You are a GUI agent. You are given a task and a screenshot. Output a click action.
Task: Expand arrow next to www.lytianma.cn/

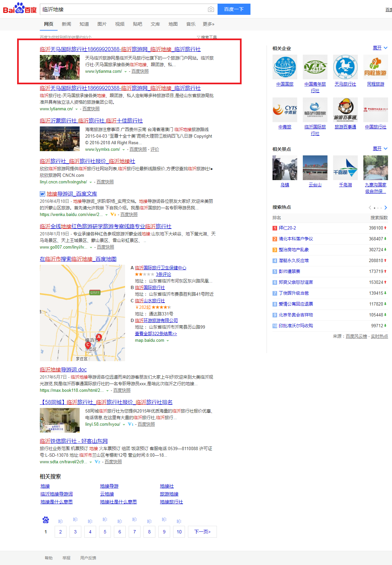pos(77,109)
